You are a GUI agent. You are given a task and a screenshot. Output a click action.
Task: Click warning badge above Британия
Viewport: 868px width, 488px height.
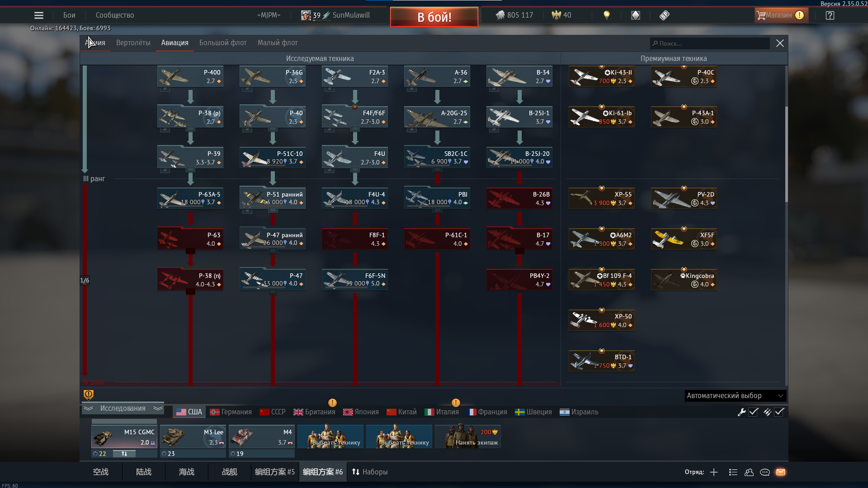(332, 403)
